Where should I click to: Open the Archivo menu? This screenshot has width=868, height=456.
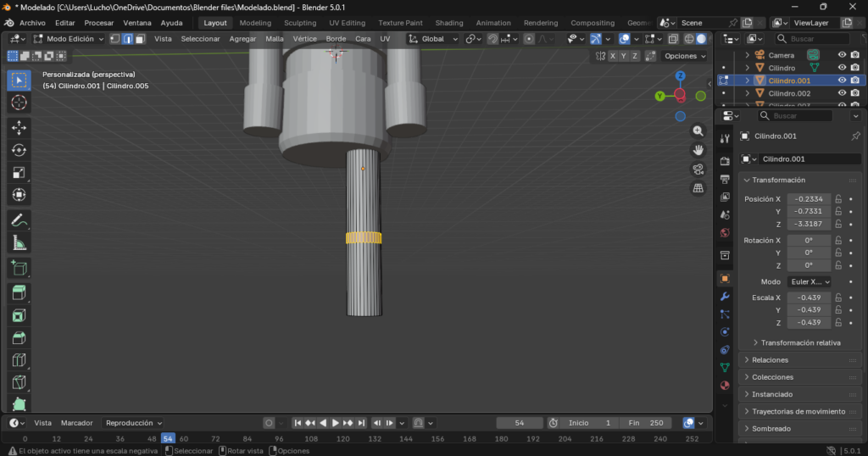(32, 23)
